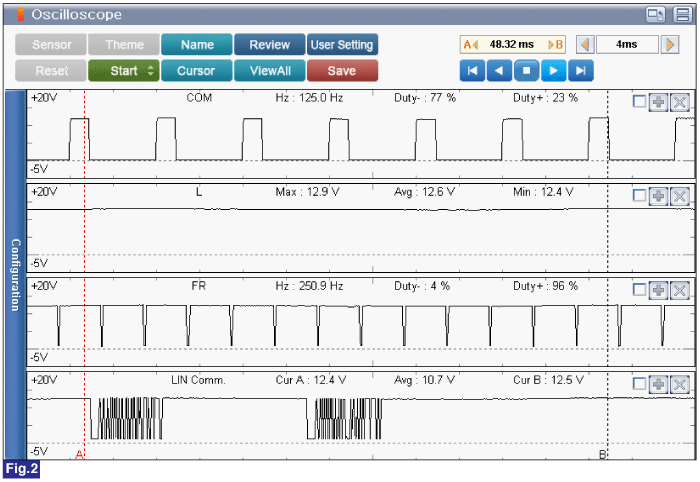Step backward through the waveform
Viewport: 700px width, 482px height.
pos(500,71)
